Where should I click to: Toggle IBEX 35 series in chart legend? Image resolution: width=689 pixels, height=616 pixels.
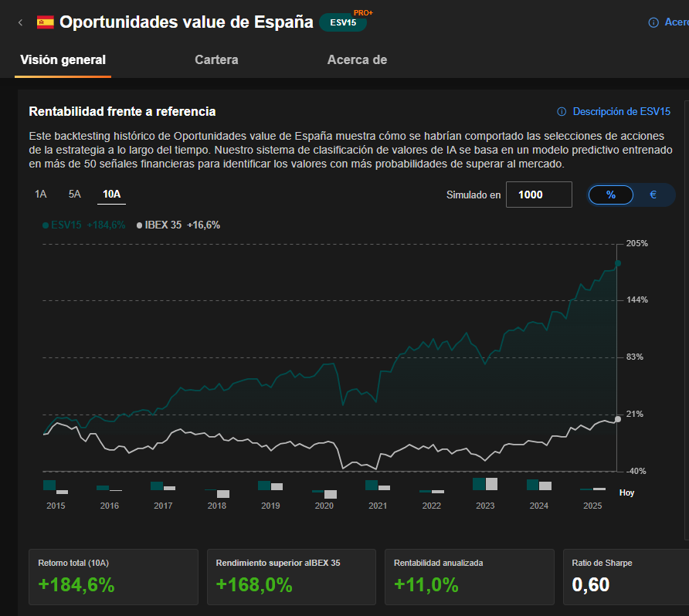[x=178, y=225]
